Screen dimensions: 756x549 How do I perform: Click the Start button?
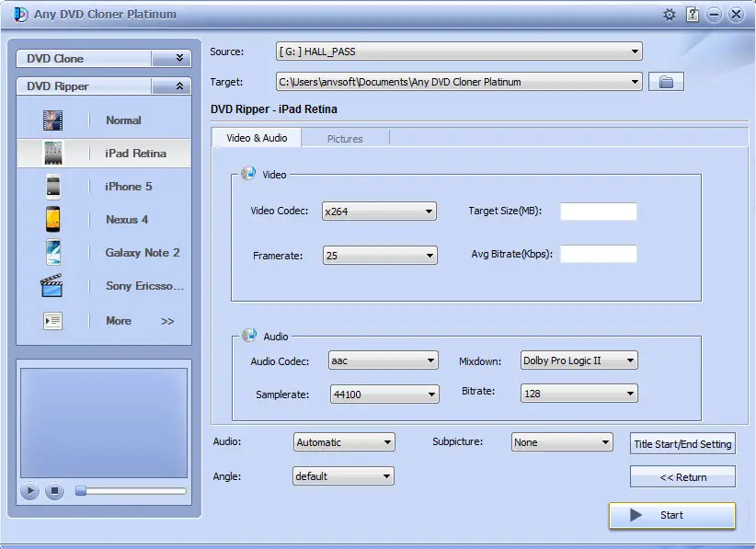click(672, 515)
